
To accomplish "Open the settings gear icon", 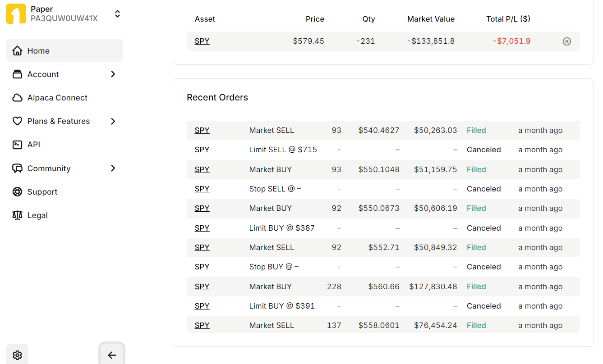I will point(17,355).
